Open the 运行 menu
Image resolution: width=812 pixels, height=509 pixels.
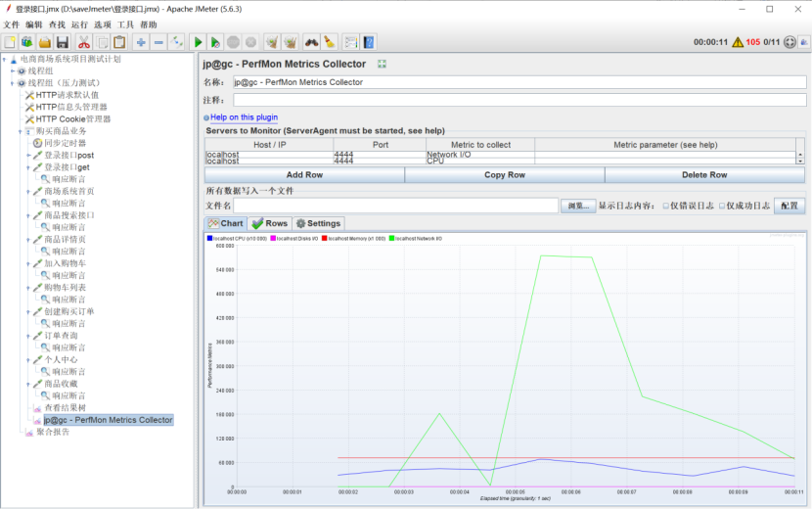pos(79,24)
